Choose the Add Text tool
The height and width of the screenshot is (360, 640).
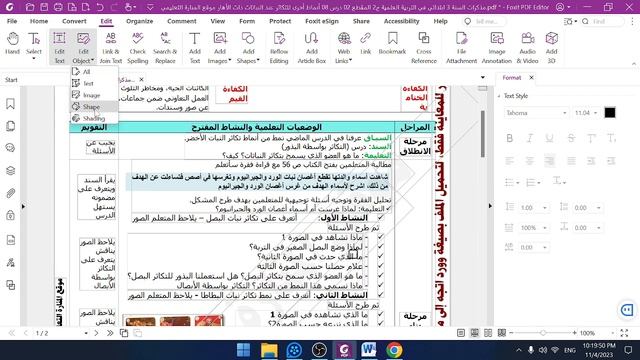pyautogui.click(x=195, y=48)
